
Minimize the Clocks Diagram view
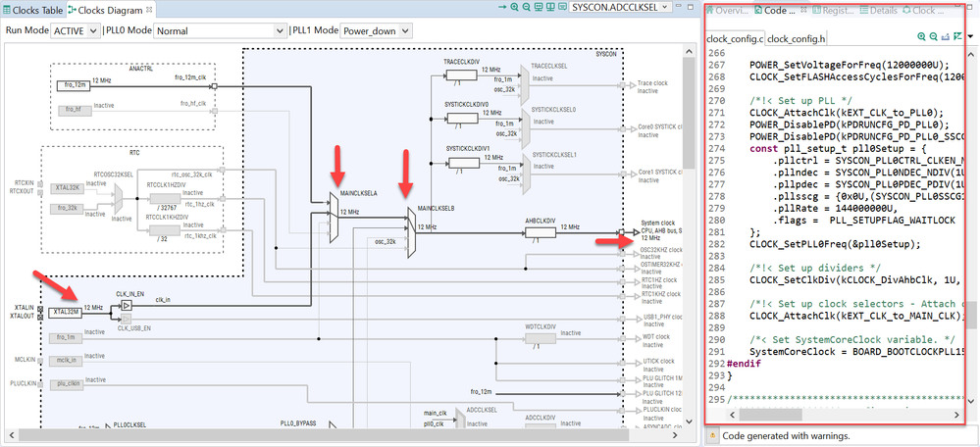click(x=680, y=7)
